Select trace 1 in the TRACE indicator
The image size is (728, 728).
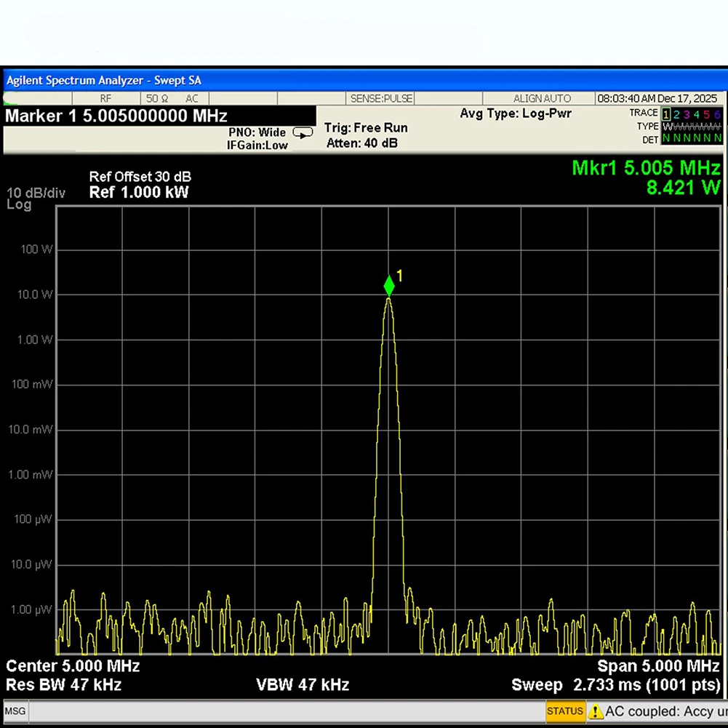click(666, 113)
